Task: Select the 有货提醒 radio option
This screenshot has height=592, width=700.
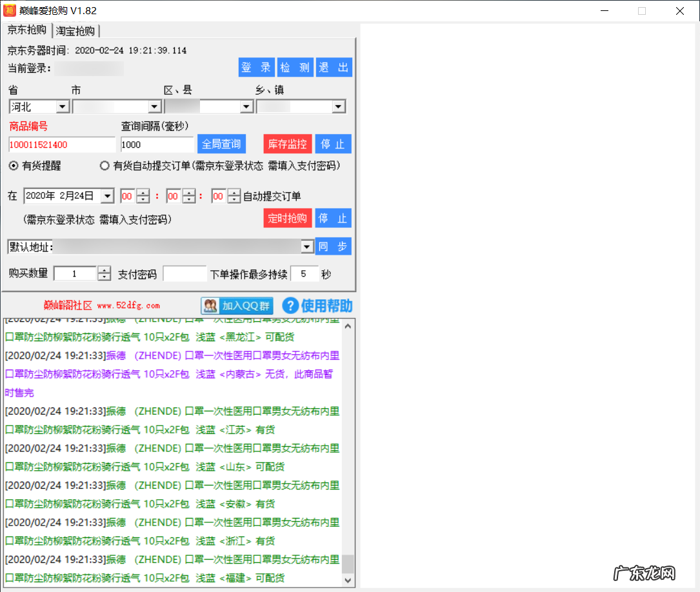Action: [13, 166]
